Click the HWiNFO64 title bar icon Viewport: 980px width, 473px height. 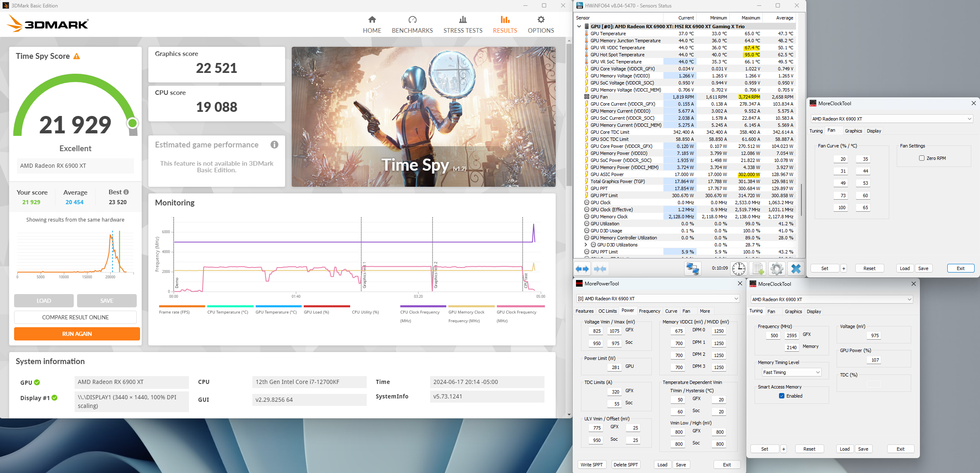[580, 5]
